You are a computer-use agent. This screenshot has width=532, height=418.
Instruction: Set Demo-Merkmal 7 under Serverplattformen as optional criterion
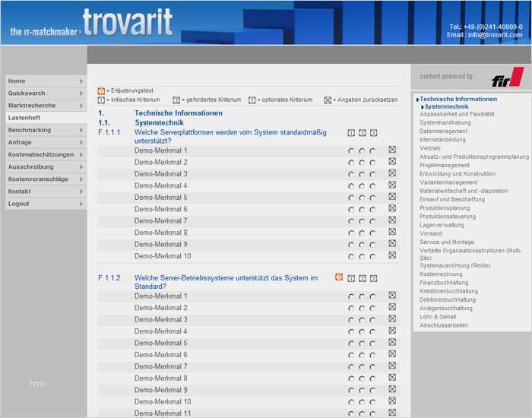pos(372,221)
